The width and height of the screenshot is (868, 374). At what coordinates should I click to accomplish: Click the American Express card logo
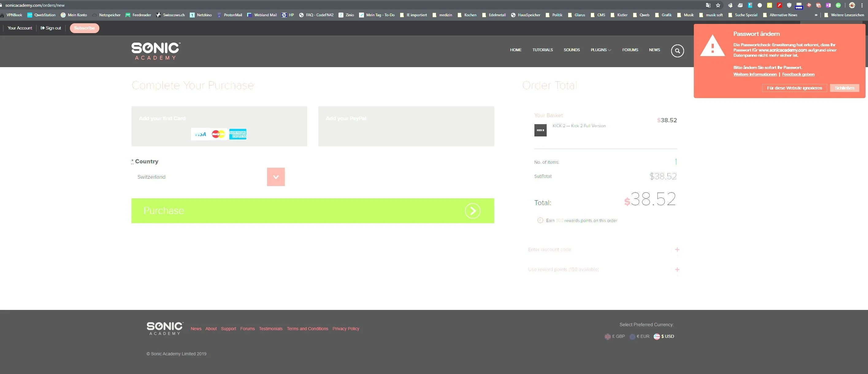(x=238, y=134)
